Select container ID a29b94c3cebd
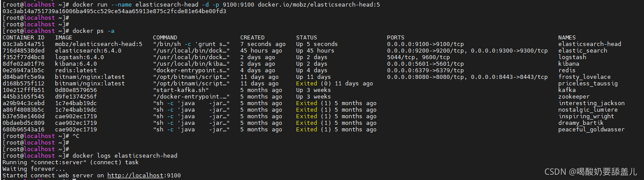 point(24,103)
